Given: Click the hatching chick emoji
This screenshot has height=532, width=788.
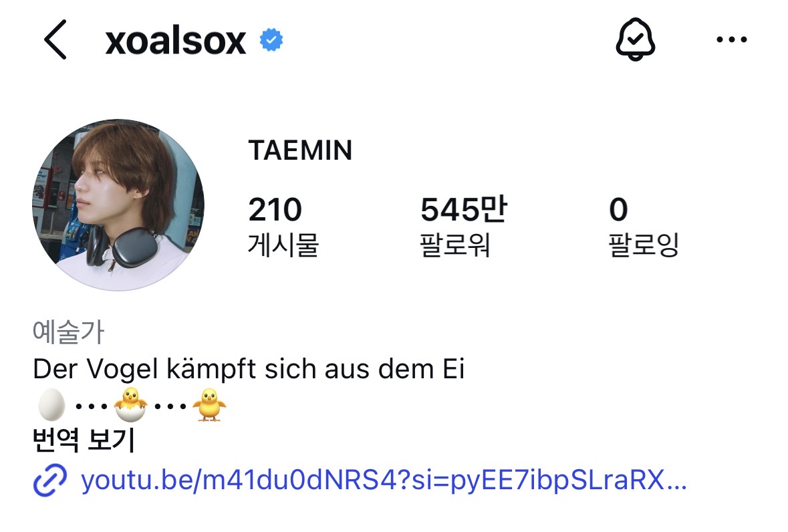Looking at the screenshot, I should [x=130, y=405].
